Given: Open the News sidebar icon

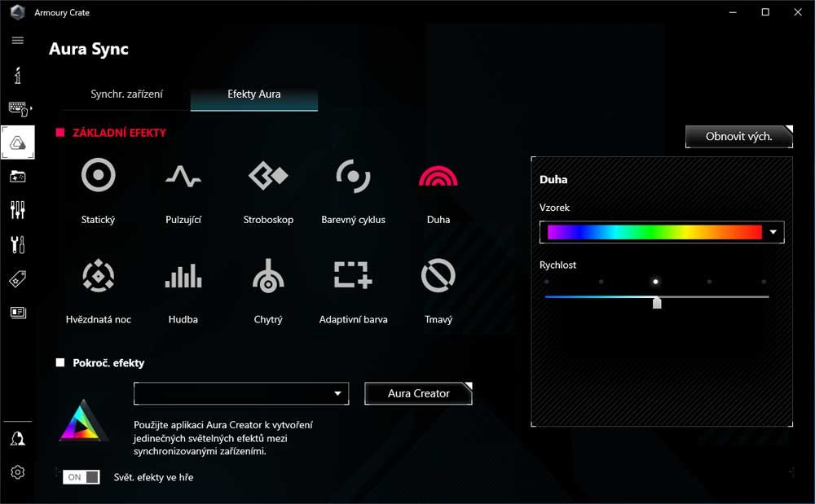Looking at the screenshot, I should (18, 313).
